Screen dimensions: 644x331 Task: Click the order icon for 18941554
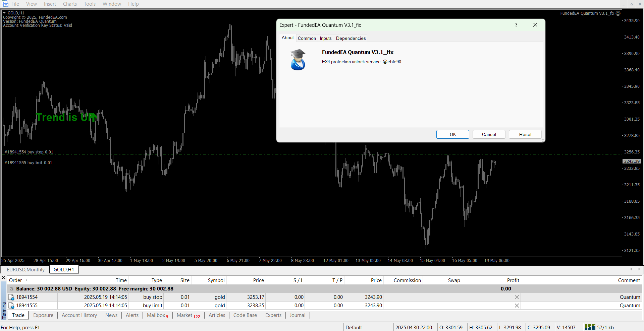click(11, 297)
